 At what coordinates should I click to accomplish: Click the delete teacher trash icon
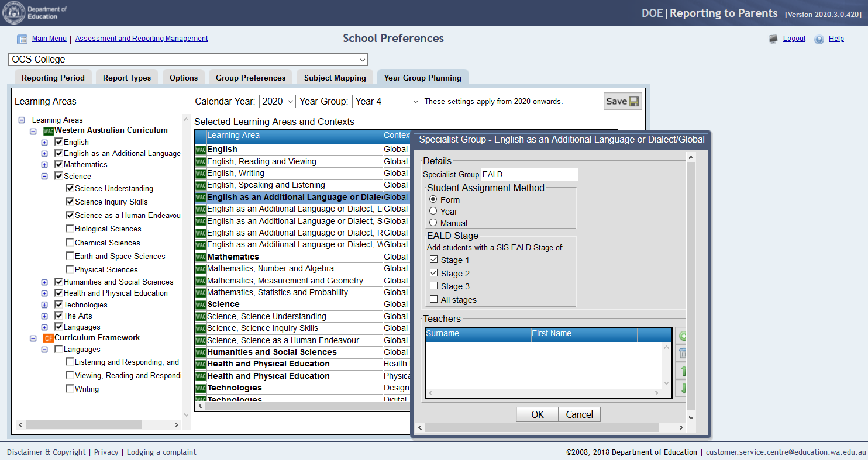(x=681, y=354)
